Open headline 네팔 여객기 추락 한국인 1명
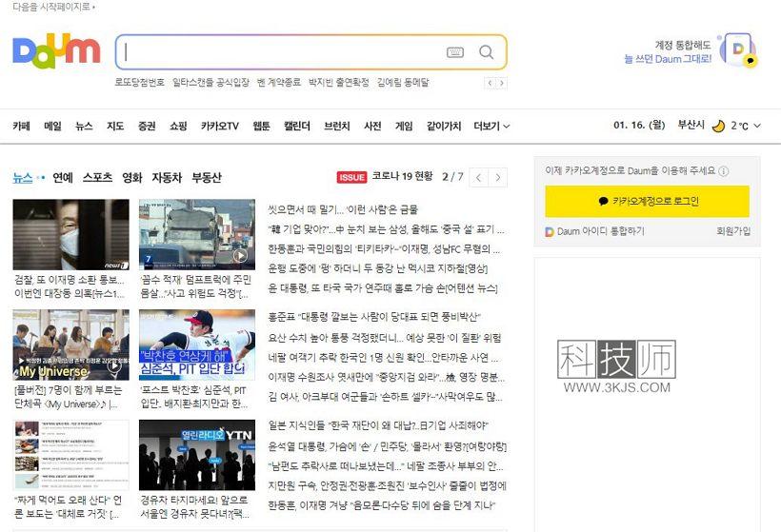The height and width of the screenshot is (532, 781). tap(384, 358)
